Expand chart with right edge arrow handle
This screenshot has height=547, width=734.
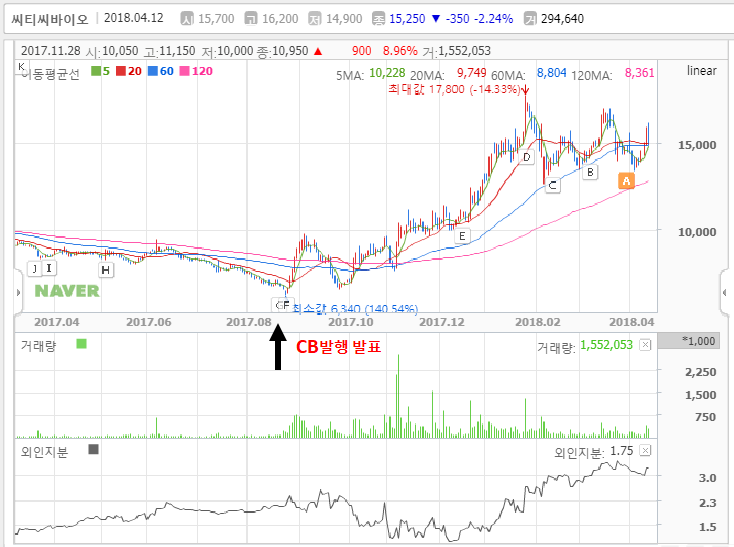coord(725,293)
